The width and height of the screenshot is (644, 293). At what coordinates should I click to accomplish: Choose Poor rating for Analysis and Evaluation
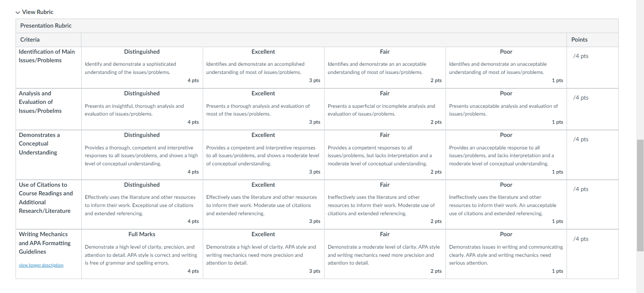click(x=506, y=109)
